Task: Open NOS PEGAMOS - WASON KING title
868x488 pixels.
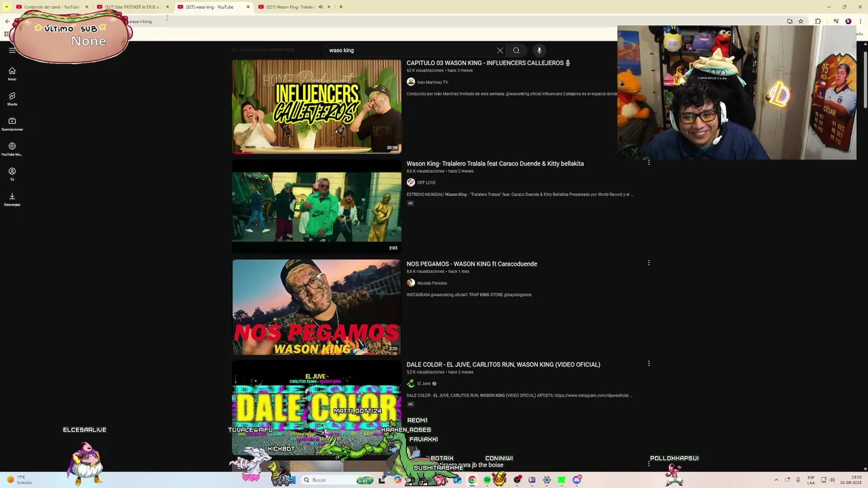Action: (x=472, y=264)
